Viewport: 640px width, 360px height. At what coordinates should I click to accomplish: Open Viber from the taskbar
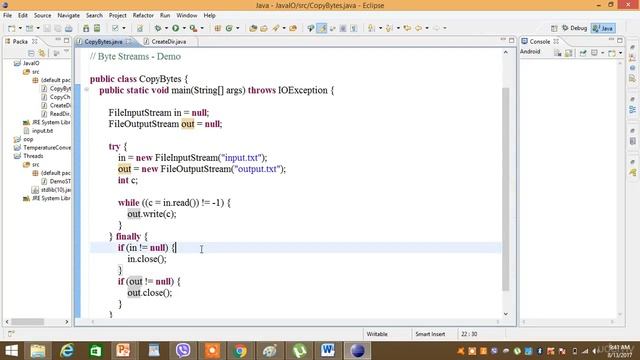click(183, 351)
